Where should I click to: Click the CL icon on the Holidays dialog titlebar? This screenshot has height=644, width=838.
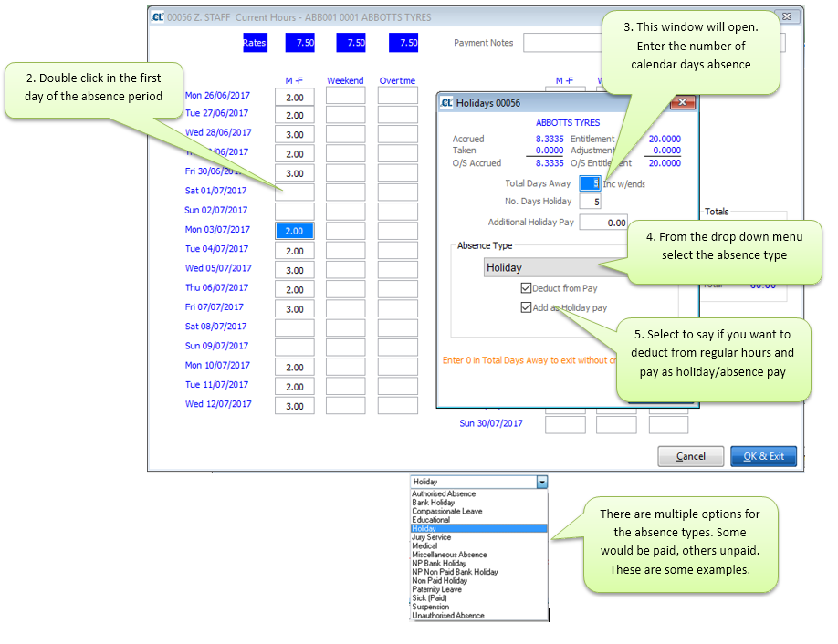coord(446,103)
